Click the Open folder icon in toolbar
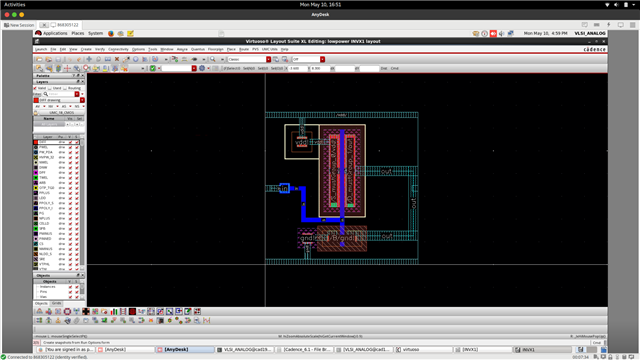Viewport: 640px width, 360px height. point(40,59)
